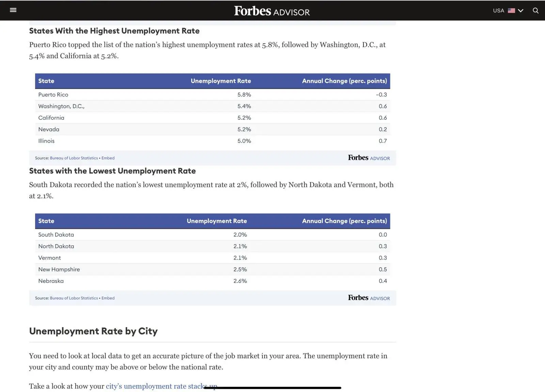The height and width of the screenshot is (392, 545).
Task: Open Bureau of Labor Statistics source under lowest-rate table
Action: point(74,298)
